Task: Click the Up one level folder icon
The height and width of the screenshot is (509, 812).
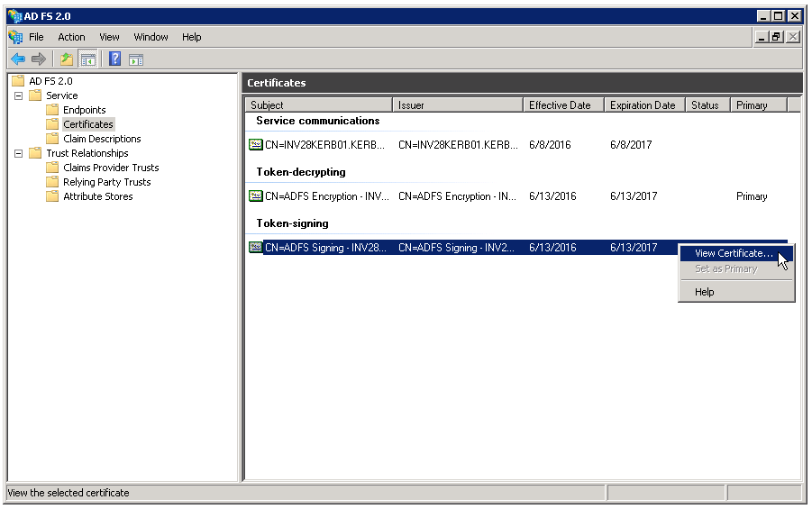Action: point(67,59)
